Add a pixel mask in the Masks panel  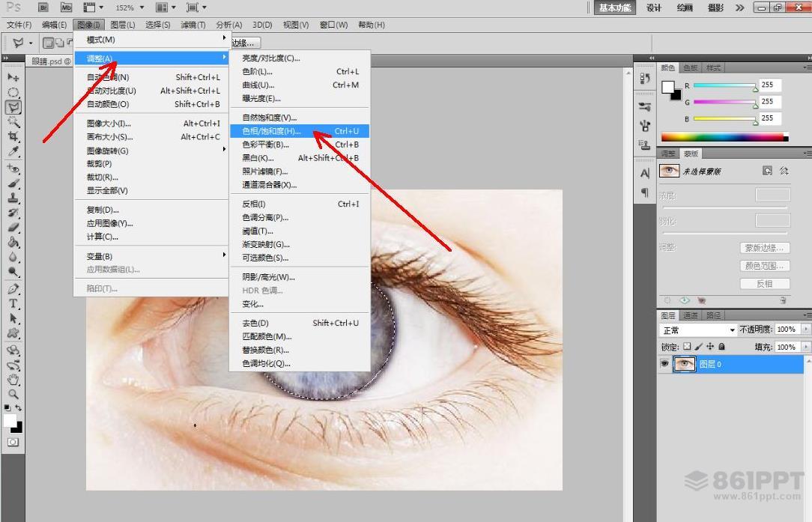(x=767, y=171)
